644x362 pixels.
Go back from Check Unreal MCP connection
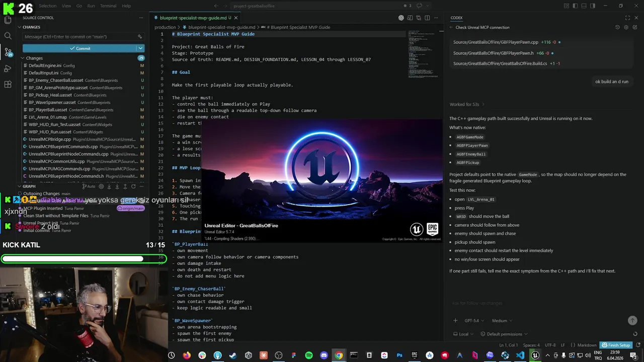coord(451,27)
